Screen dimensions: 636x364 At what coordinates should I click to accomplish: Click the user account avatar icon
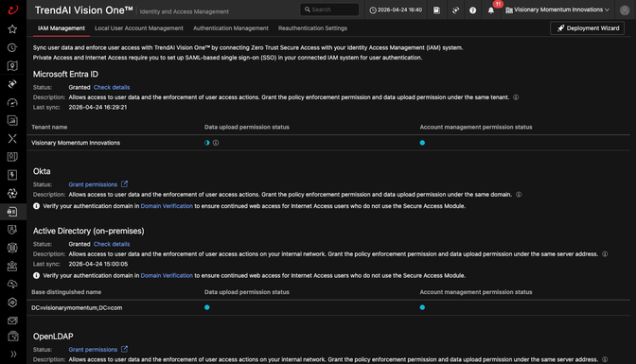[625, 10]
